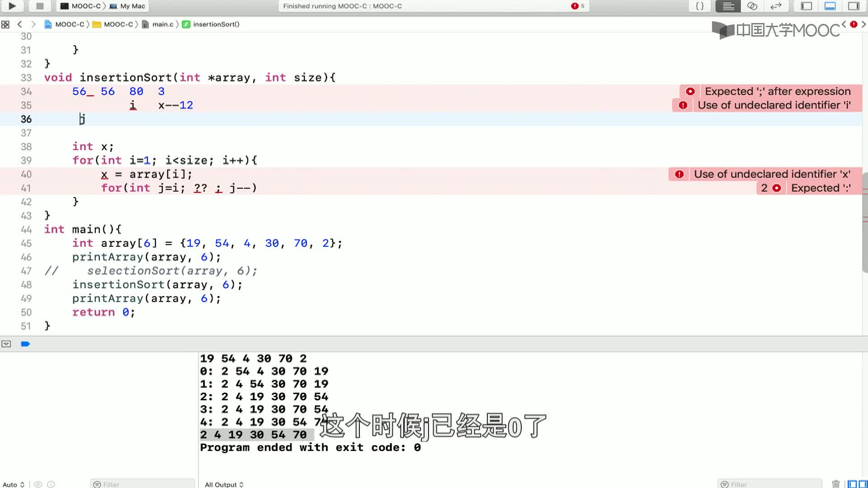Open the MOOC-C folder breadcrumb
The image size is (868, 488).
pyautogui.click(x=113, y=24)
